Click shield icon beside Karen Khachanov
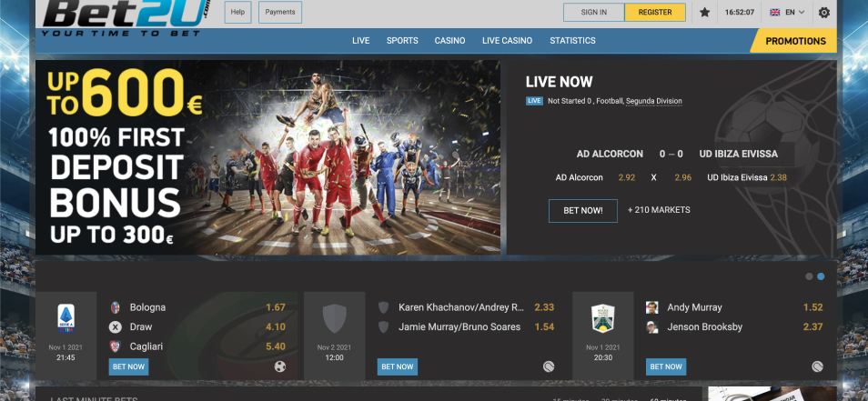The image size is (868, 401). coord(383,307)
